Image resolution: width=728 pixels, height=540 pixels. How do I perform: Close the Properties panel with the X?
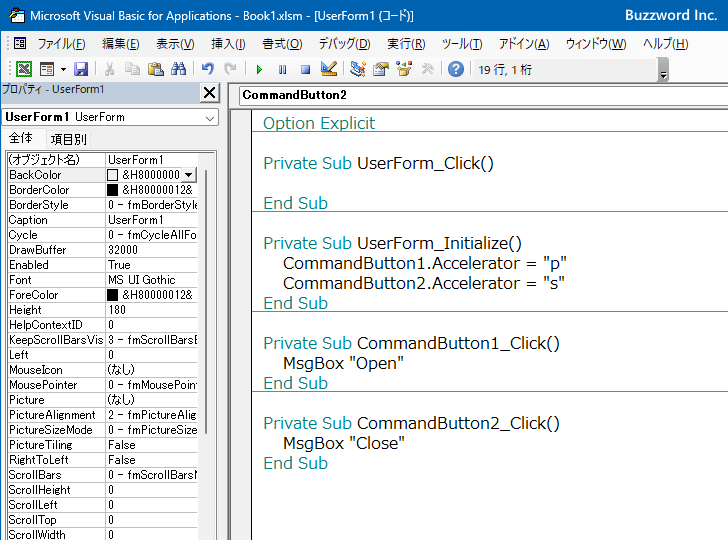pyautogui.click(x=209, y=92)
